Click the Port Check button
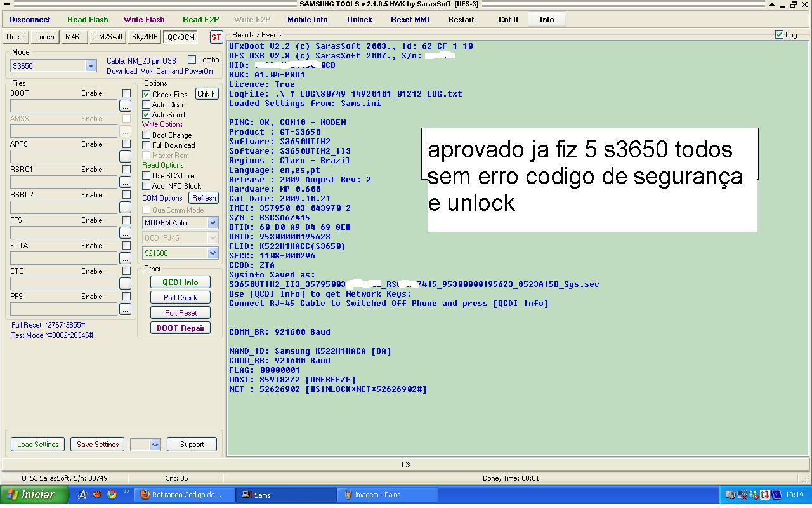 coord(180,298)
